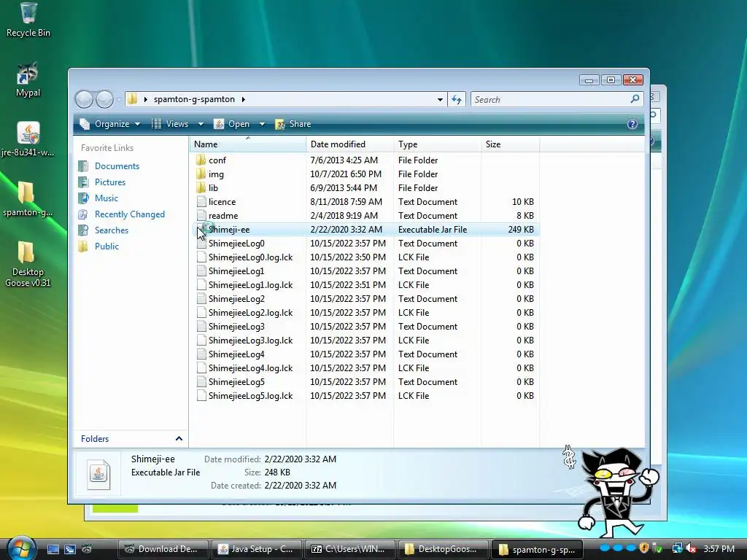
Task: Select the lib folder icon
Action: point(201,187)
